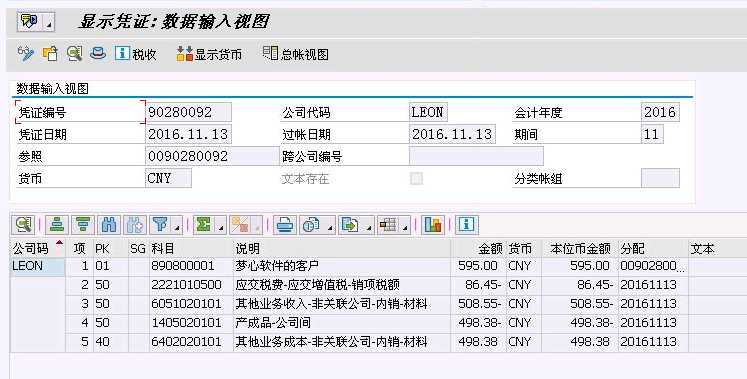This screenshot has height=379, width=747.
Task: Select LEON company code cell in table
Action: (x=38, y=266)
